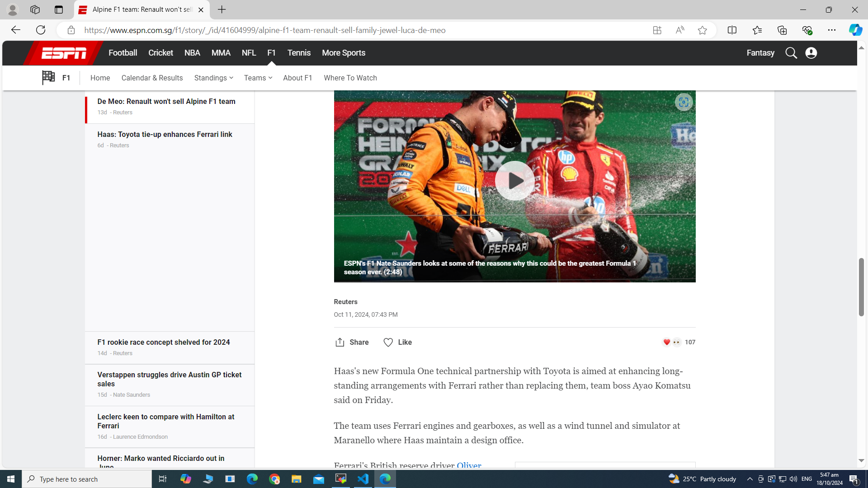View site information lock icon
Screen dimensions: 868x488
coord(71,30)
